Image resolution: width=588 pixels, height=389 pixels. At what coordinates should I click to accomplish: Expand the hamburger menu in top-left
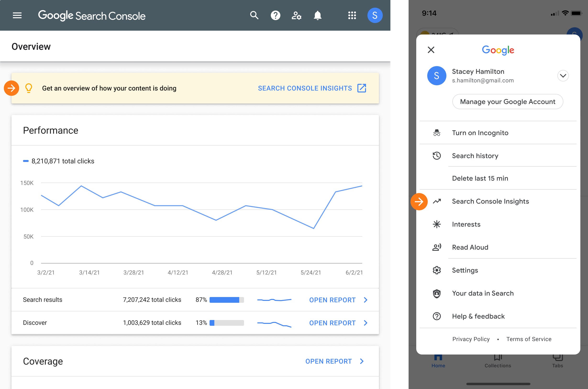click(x=17, y=15)
